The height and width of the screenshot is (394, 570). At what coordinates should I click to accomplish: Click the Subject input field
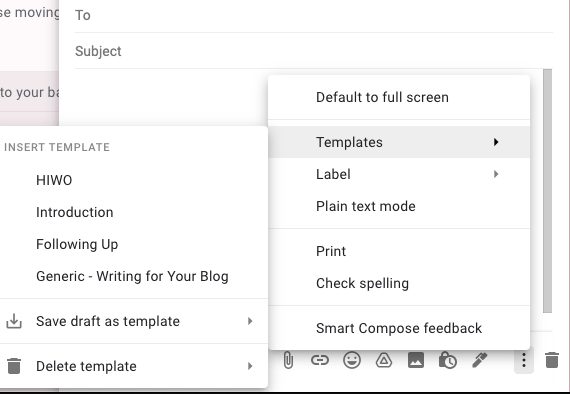click(x=313, y=51)
